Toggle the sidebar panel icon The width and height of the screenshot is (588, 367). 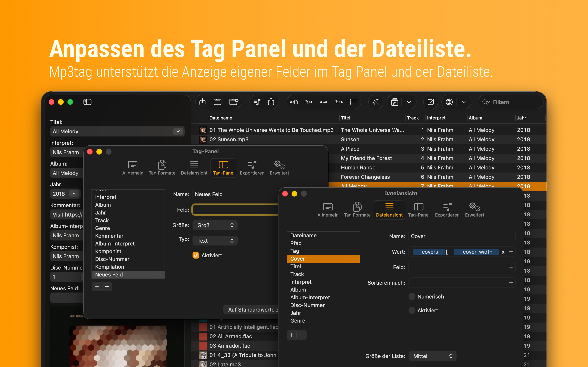87,102
